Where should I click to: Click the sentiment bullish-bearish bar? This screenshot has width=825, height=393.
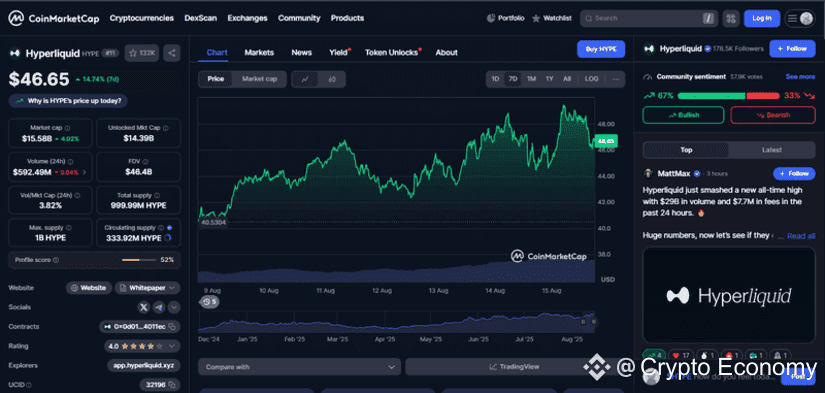click(728, 96)
